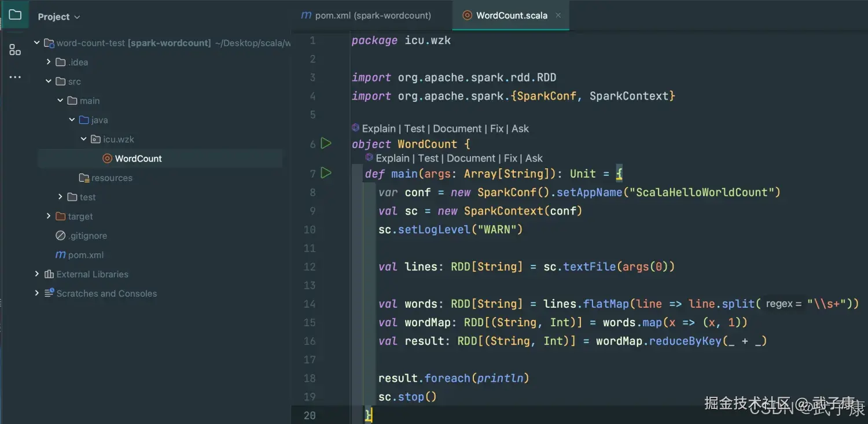
Task: Click the .gitignore file icon
Action: (x=60, y=235)
